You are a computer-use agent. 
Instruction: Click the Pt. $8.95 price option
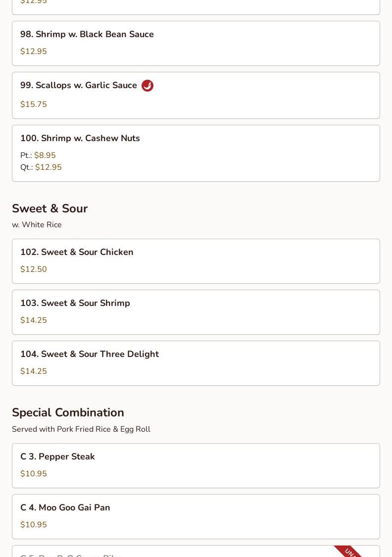38,155
